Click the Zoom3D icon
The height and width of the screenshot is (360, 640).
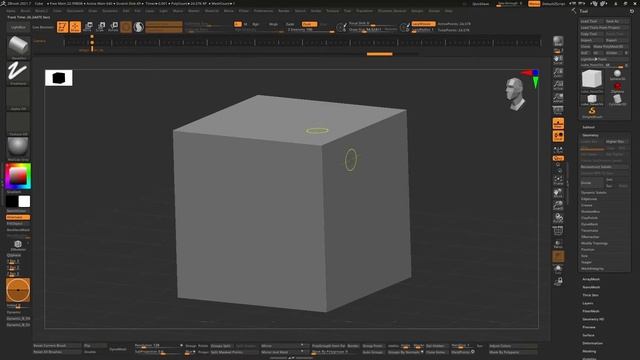[x=558, y=205]
